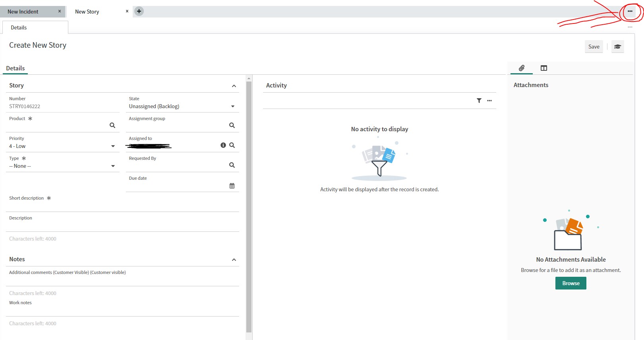Image resolution: width=644 pixels, height=340 pixels.
Task: Open the Attachments paperclip tab
Action: tap(522, 68)
